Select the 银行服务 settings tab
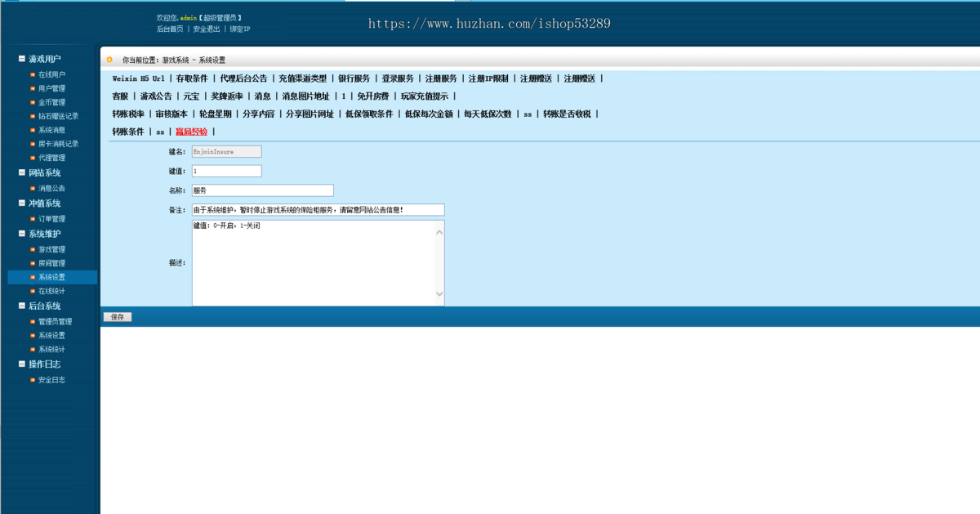Image resolution: width=980 pixels, height=514 pixels. point(354,78)
